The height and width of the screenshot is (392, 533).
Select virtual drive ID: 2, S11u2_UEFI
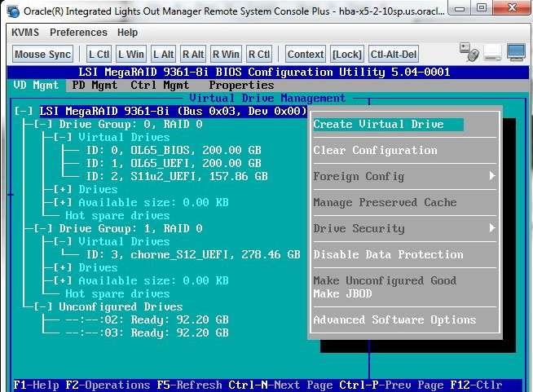(x=177, y=177)
